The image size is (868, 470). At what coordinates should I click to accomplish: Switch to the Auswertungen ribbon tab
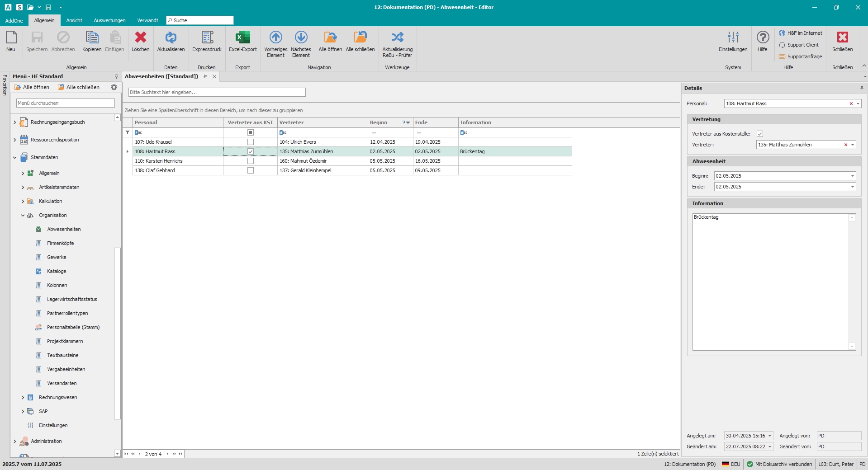pos(109,20)
